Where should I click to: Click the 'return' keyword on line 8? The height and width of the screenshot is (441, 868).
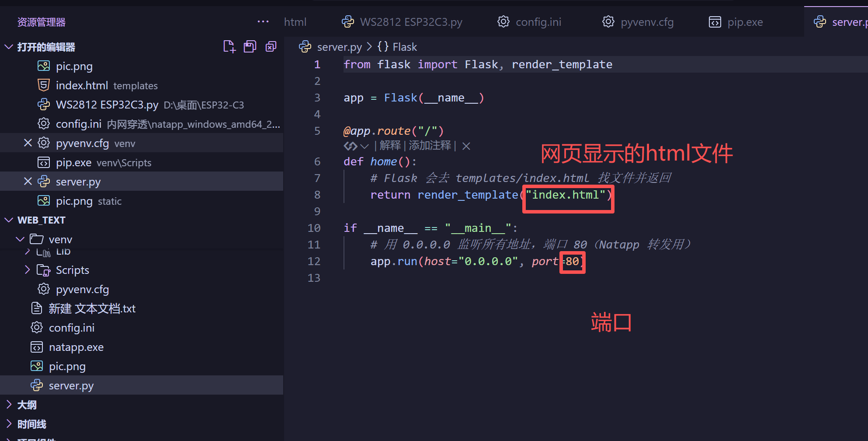(x=390, y=195)
